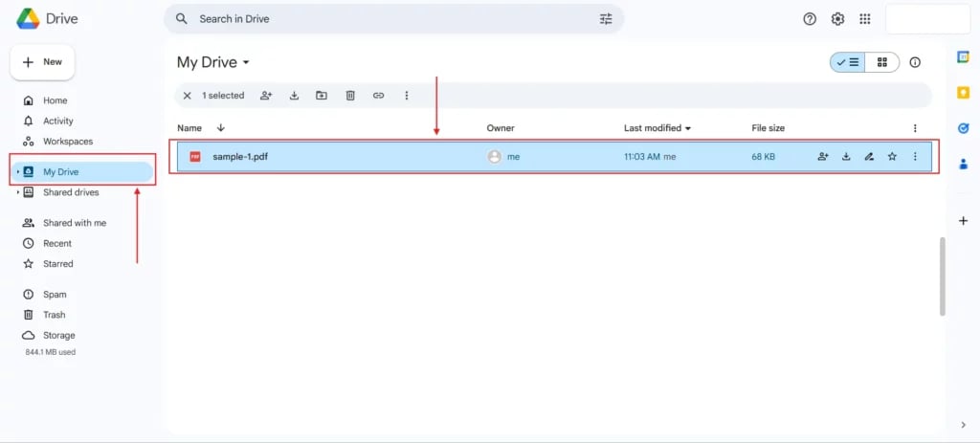The width and height of the screenshot is (980, 443).
Task: Go to Trash in sidebar
Action: [54, 315]
